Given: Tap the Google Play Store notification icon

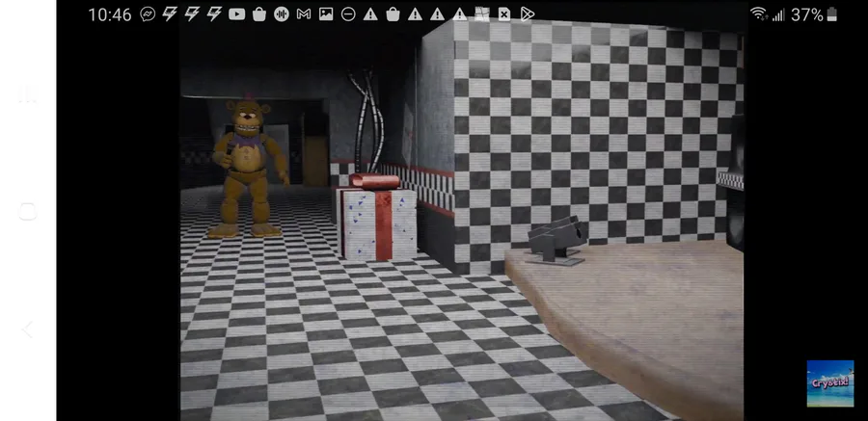Looking at the screenshot, I should click(527, 14).
